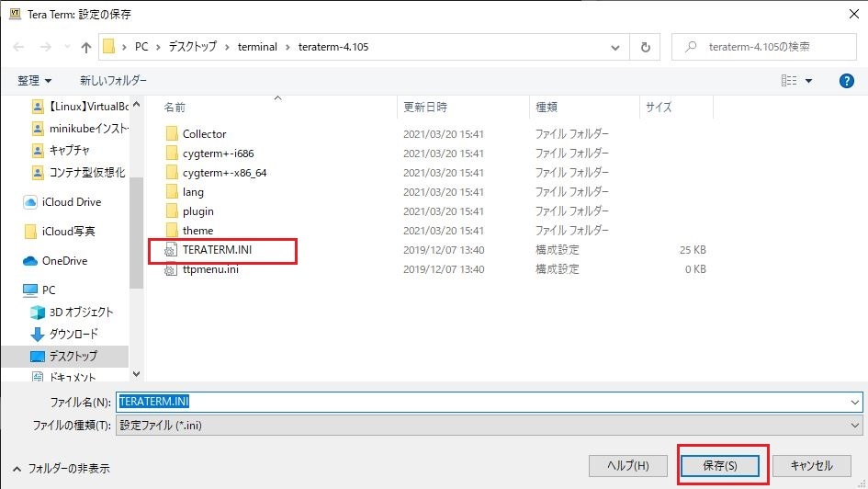The height and width of the screenshot is (489, 868).
Task: Expand the address bar history dropdown
Action: (x=615, y=47)
